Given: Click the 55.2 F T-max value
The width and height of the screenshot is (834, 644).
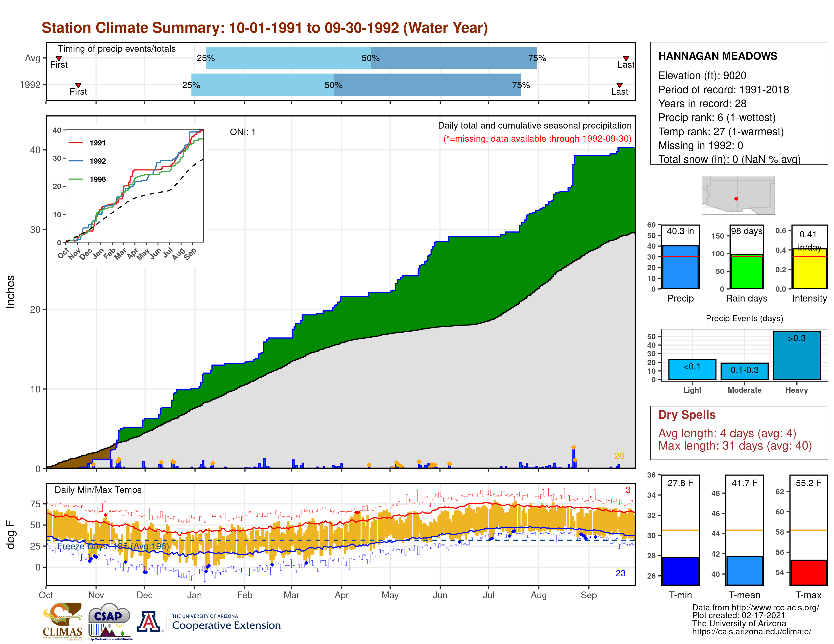Looking at the screenshot, I should point(808,483).
